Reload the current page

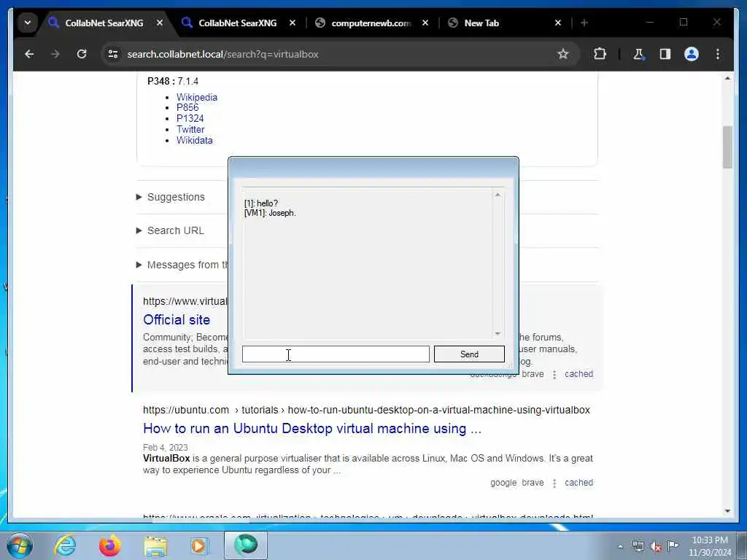pos(82,54)
